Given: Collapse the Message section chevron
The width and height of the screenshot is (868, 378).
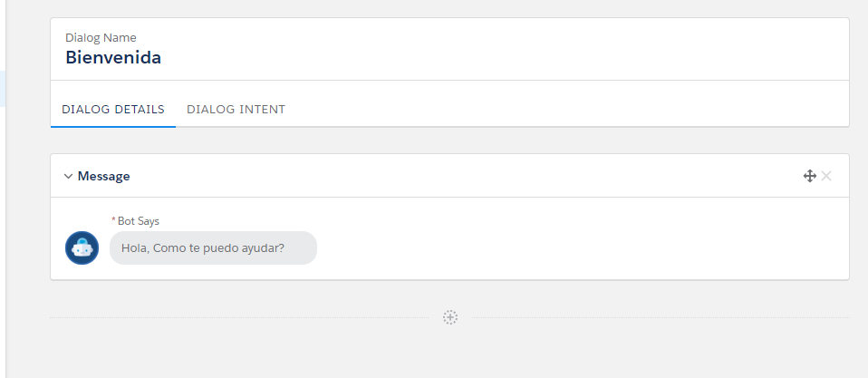Looking at the screenshot, I should (68, 177).
